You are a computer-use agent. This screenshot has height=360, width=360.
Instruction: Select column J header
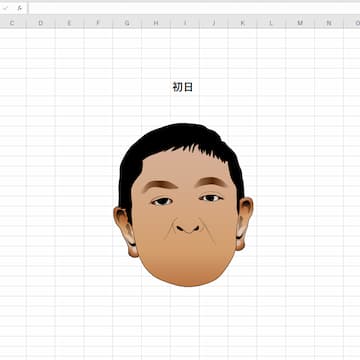pos(213,23)
